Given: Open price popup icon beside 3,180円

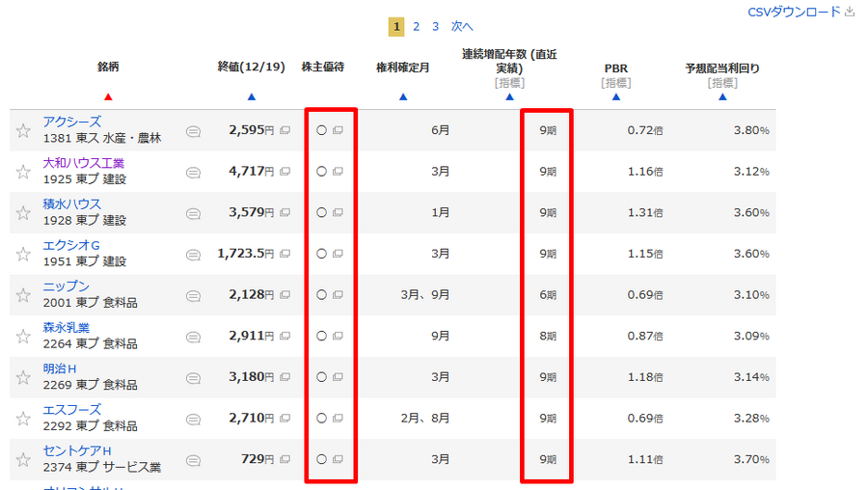Looking at the screenshot, I should pyautogui.click(x=285, y=377).
